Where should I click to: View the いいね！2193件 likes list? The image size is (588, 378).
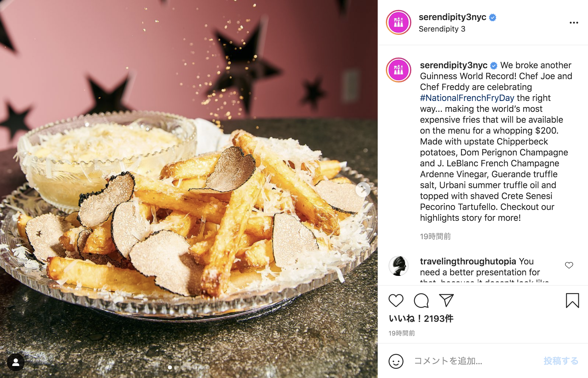421,318
